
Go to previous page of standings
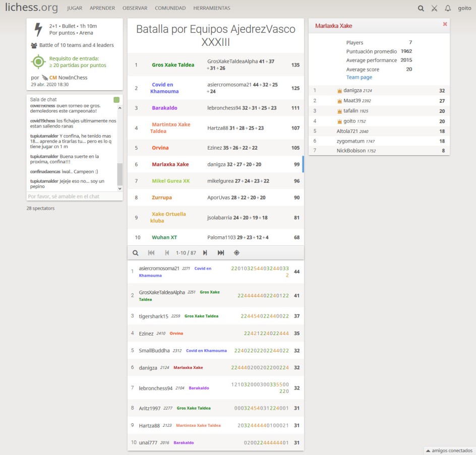pyautogui.click(x=167, y=253)
